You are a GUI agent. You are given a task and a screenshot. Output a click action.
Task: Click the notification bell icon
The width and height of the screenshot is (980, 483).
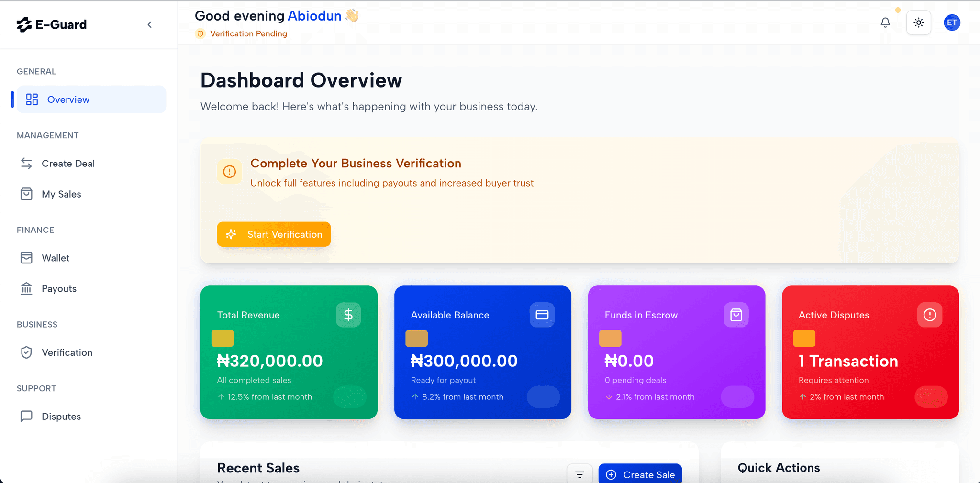(x=885, y=22)
